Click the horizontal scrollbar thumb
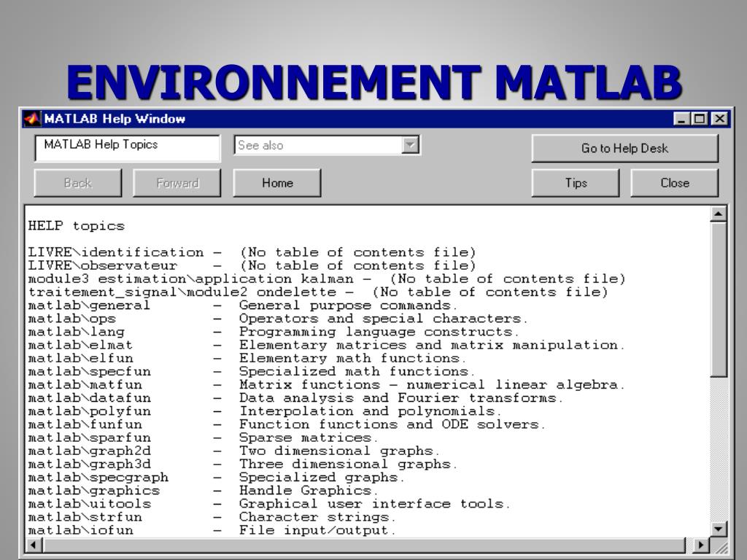Screen dimensions: 747x560 pos(365,545)
